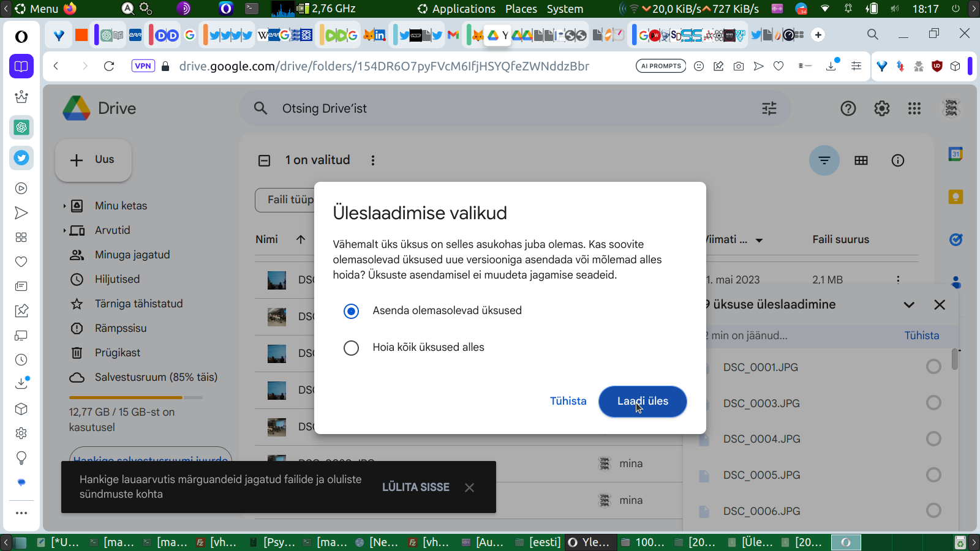This screenshot has height=551, width=980.
Task: Open the Drive help icon
Action: (x=848, y=109)
